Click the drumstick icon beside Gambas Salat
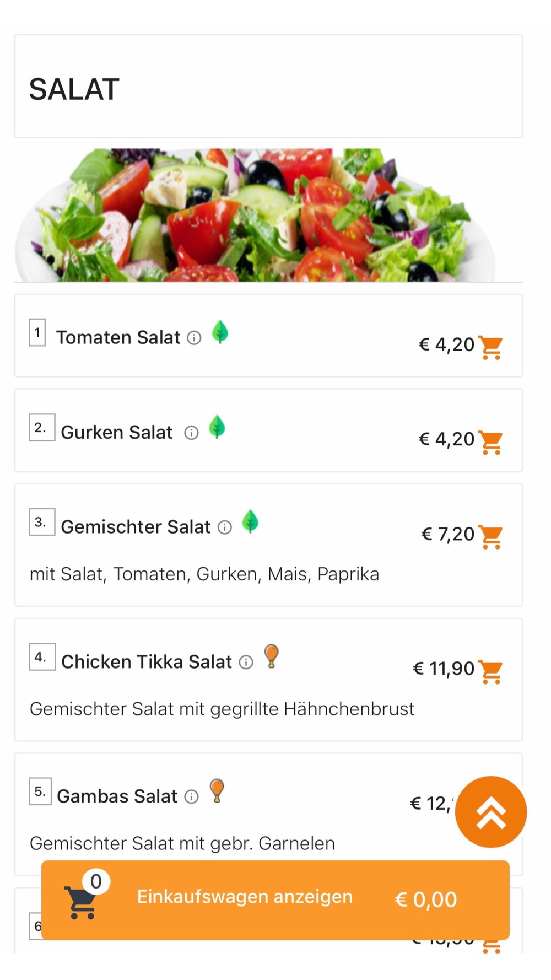The width and height of the screenshot is (551, 980). coord(217,790)
